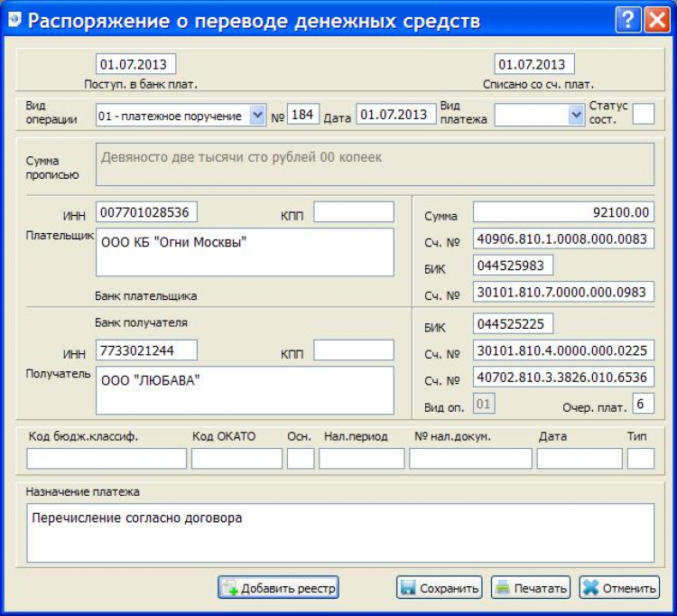Click the Статус сост. field
This screenshot has height=616, width=677.
click(x=643, y=114)
